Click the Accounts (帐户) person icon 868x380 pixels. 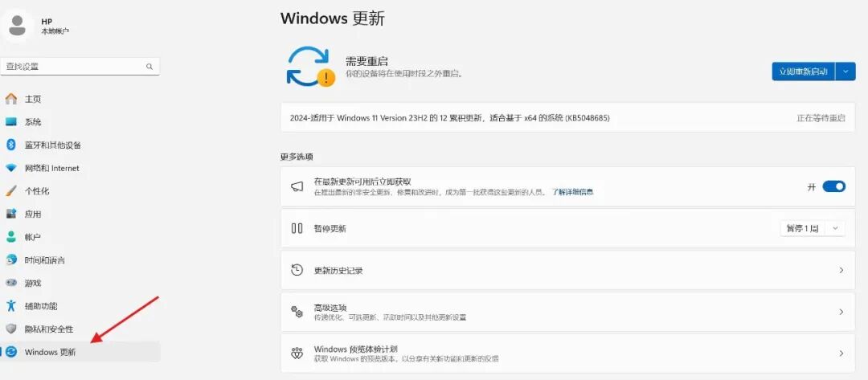11,237
